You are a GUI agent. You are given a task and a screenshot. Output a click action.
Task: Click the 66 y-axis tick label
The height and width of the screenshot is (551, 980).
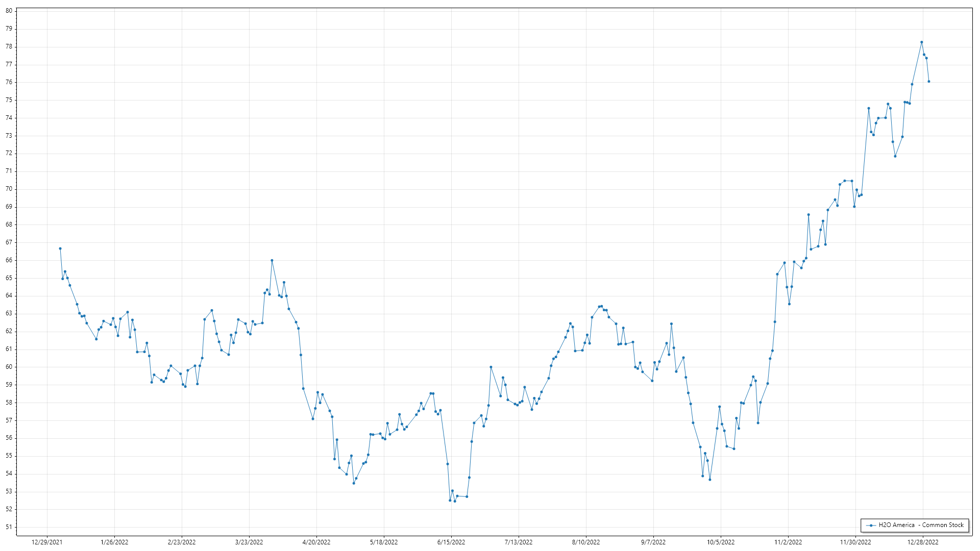[x=9, y=260]
